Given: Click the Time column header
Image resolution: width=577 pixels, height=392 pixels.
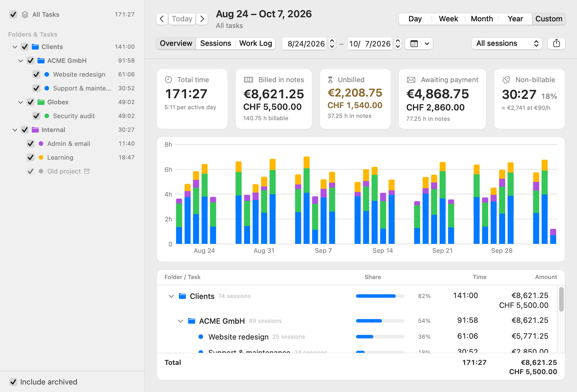Looking at the screenshot, I should [480, 277].
